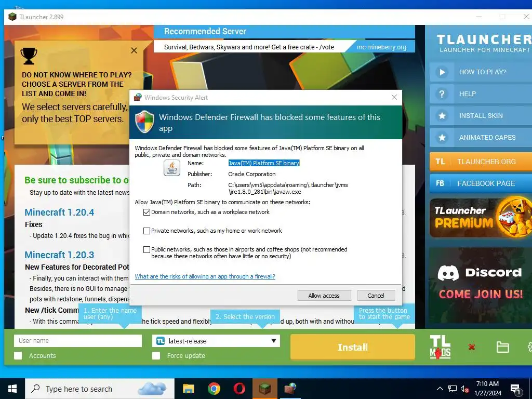Click the User name input field

(78, 341)
